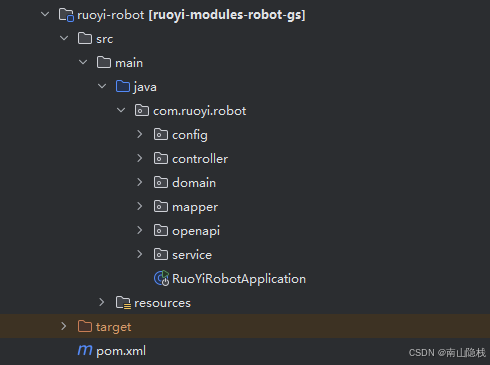This screenshot has width=490, height=365.
Task: Select the highlighted target label
Action: pyautogui.click(x=114, y=327)
